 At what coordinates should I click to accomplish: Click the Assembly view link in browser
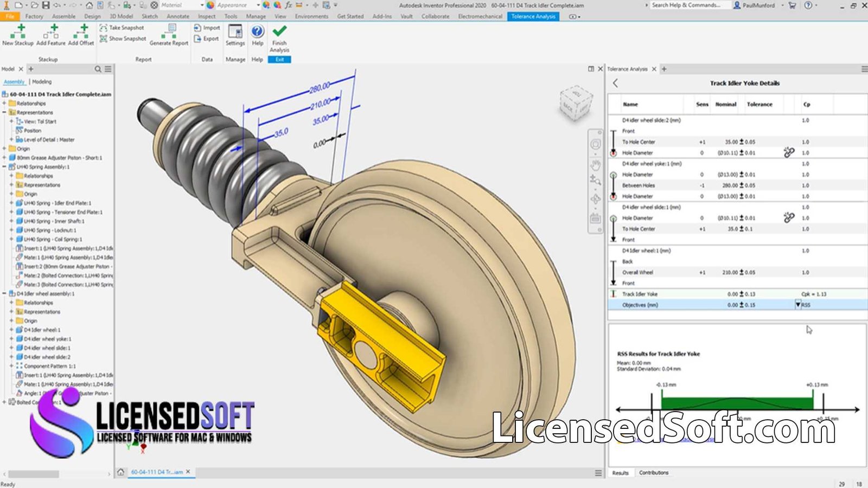[14, 81]
